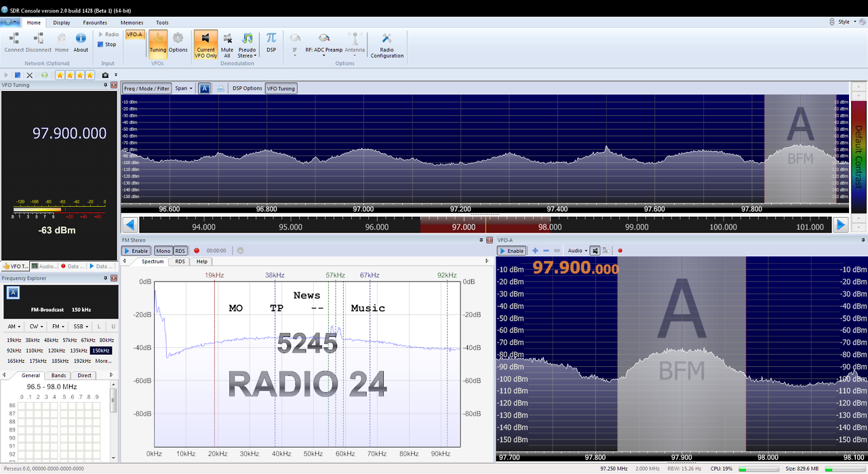Toggle Enable in FM Stereo panel

136,251
